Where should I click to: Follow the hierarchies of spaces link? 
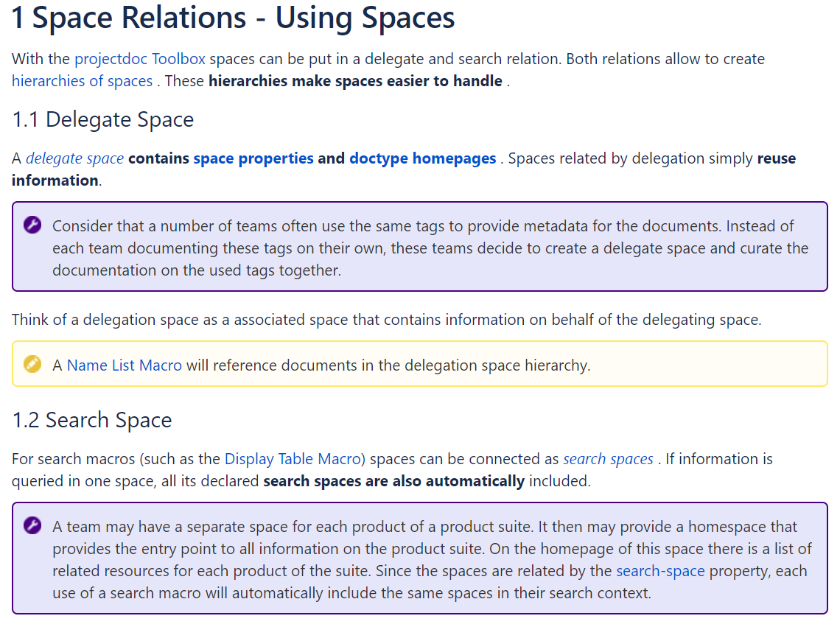(x=82, y=81)
